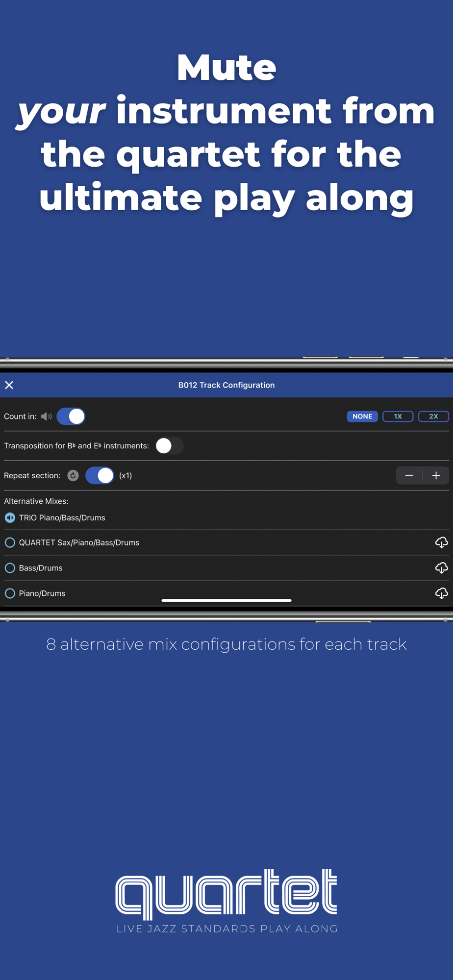This screenshot has height=980, width=453.
Task: Increase repeat count with plus button
Action: 436,476
